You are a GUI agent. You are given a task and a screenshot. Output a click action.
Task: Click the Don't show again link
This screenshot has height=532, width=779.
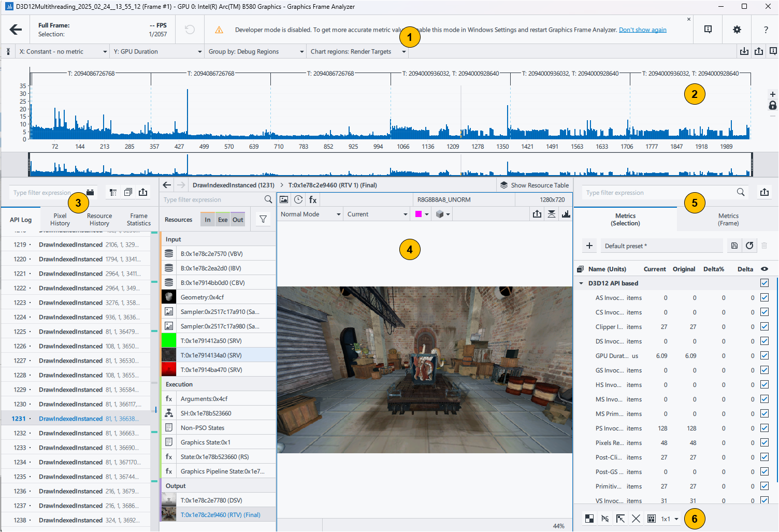point(642,30)
